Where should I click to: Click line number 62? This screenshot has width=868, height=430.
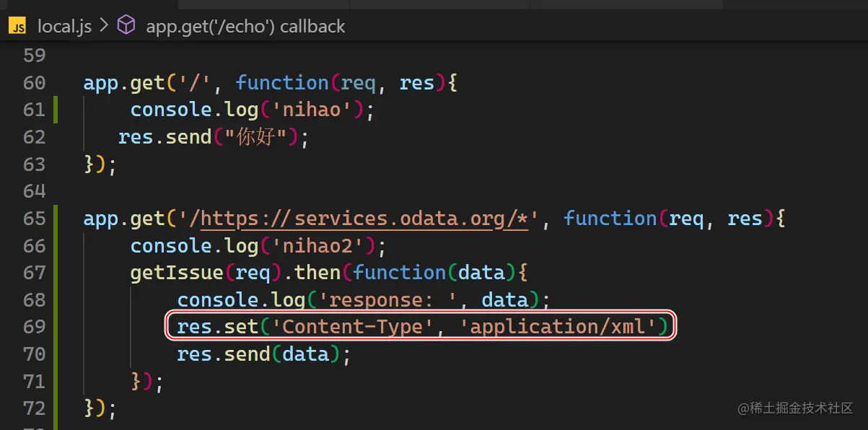34,137
